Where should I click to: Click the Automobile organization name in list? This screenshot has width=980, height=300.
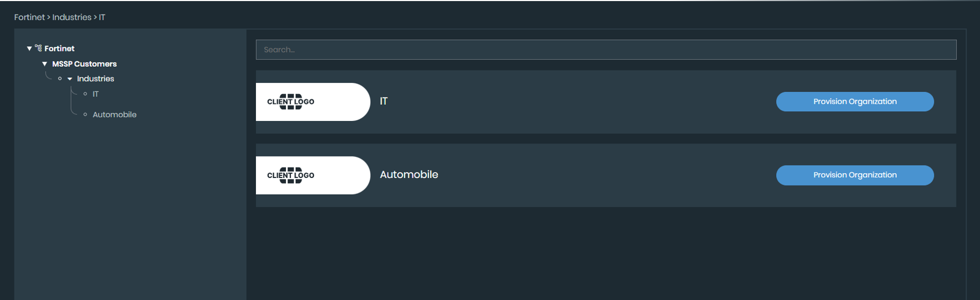point(409,175)
